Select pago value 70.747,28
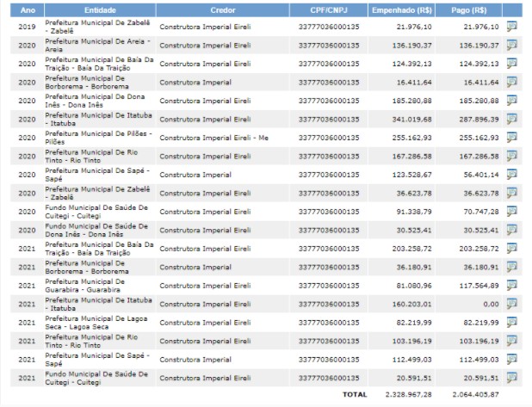The height and width of the screenshot is (407, 532). click(481, 212)
